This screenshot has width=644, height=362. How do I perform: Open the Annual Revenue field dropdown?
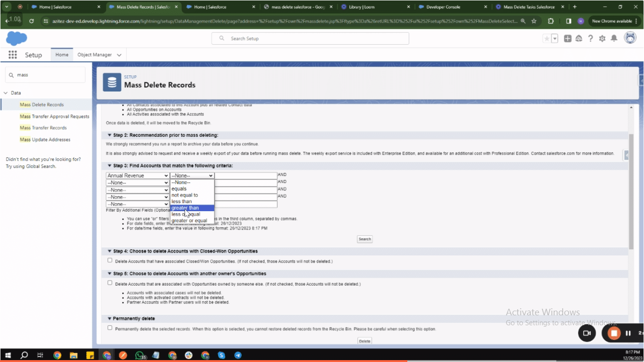pos(138,175)
